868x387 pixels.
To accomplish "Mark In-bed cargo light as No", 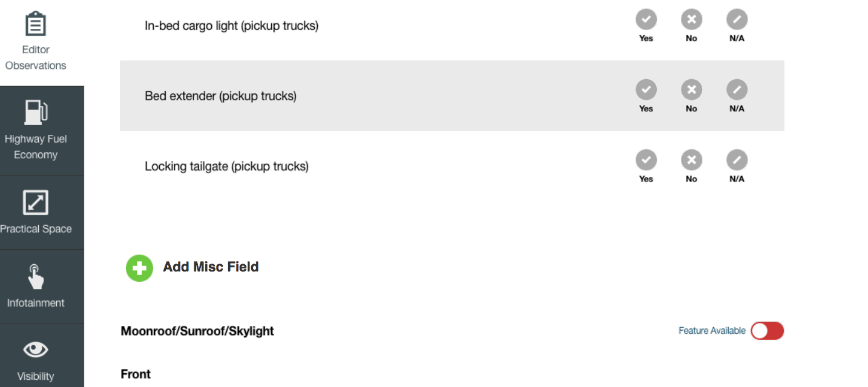I will pyautogui.click(x=691, y=20).
